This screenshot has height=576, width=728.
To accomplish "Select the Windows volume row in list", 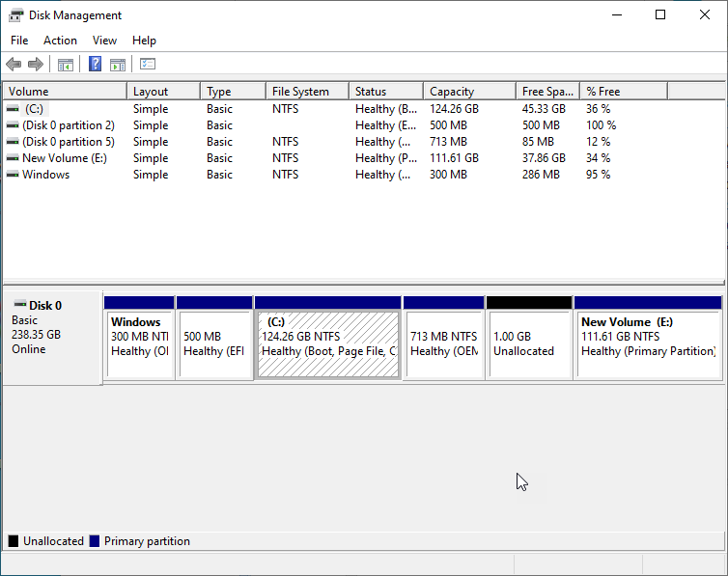I will point(45,175).
